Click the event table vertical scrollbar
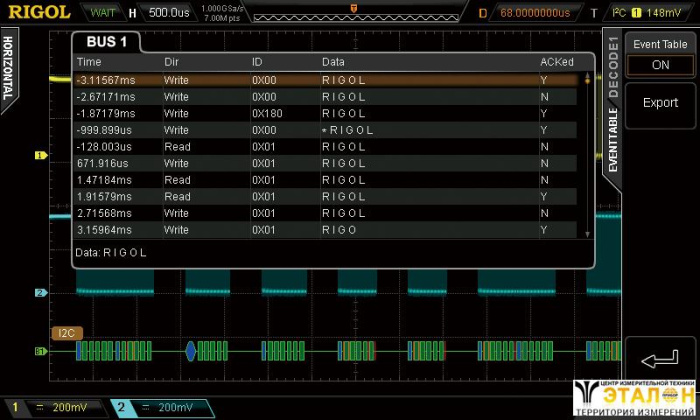Image resolution: width=700 pixels, height=420 pixels. 587,150
